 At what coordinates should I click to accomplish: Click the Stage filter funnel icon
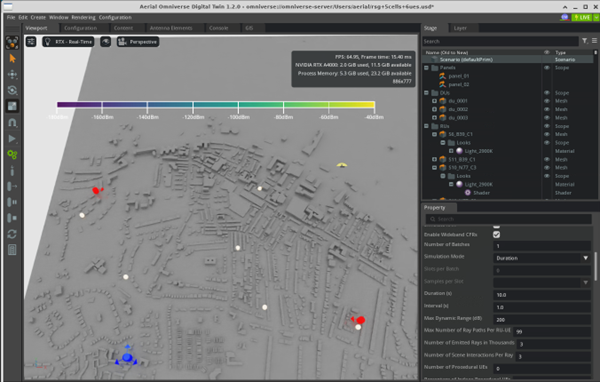point(585,41)
